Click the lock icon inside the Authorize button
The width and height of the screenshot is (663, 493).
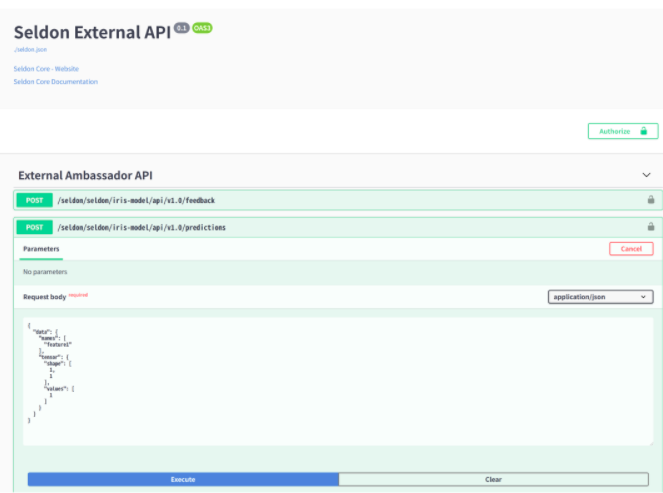point(644,131)
